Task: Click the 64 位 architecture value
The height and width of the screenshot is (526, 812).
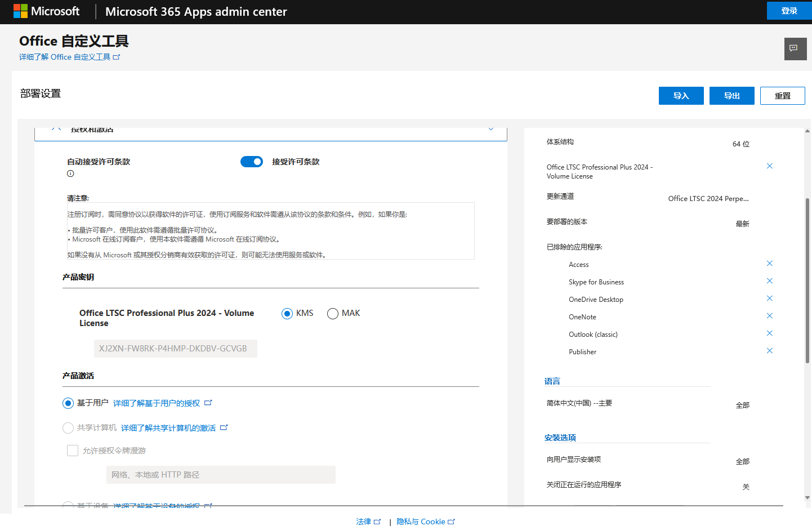Action: [x=741, y=144]
